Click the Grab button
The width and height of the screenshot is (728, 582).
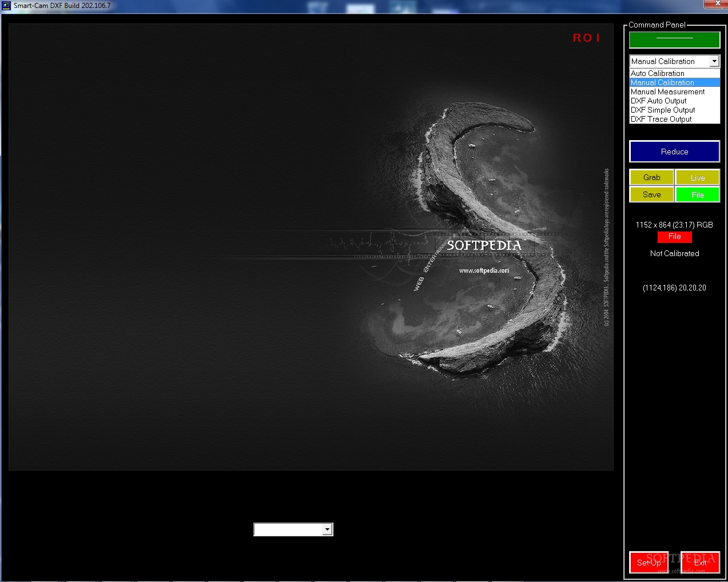651,177
